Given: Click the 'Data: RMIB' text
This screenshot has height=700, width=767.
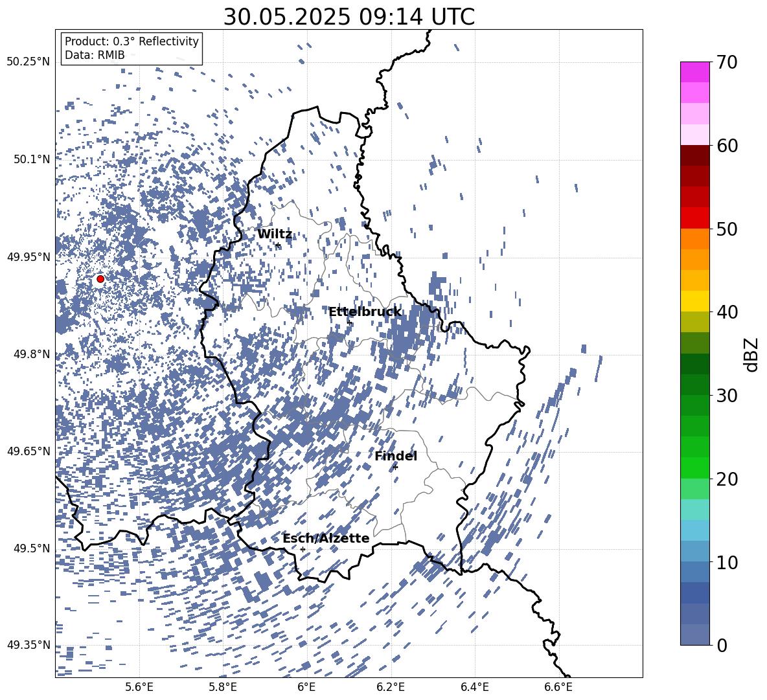Looking at the screenshot, I should coord(95,55).
